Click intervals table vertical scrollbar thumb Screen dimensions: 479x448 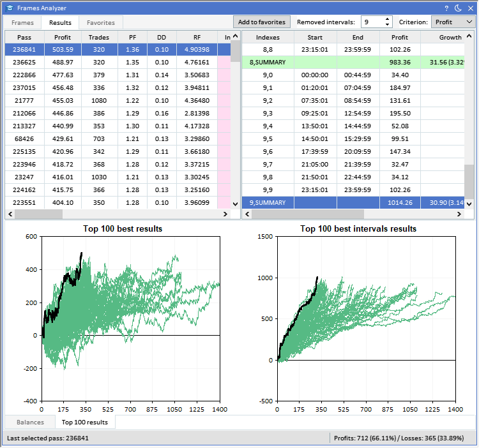469,182
